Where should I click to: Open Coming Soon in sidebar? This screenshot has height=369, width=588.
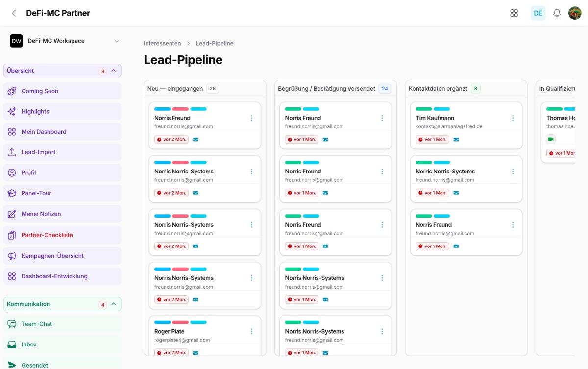point(62,91)
